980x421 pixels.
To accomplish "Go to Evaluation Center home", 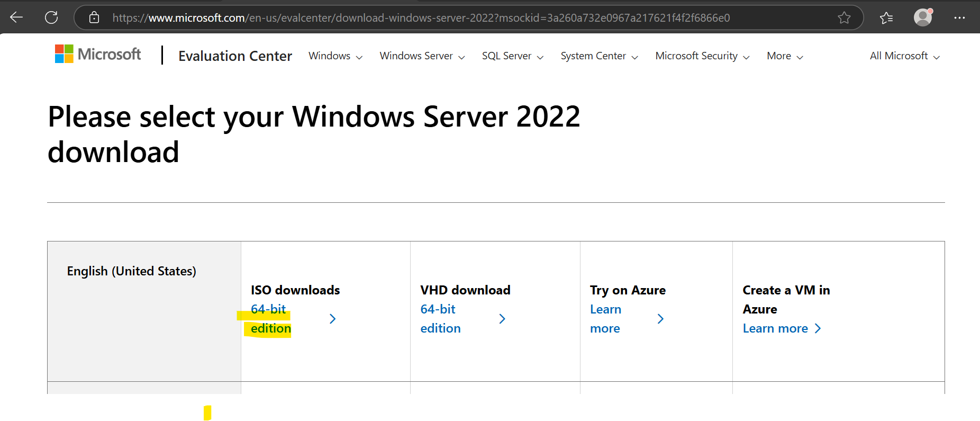I will pos(235,56).
